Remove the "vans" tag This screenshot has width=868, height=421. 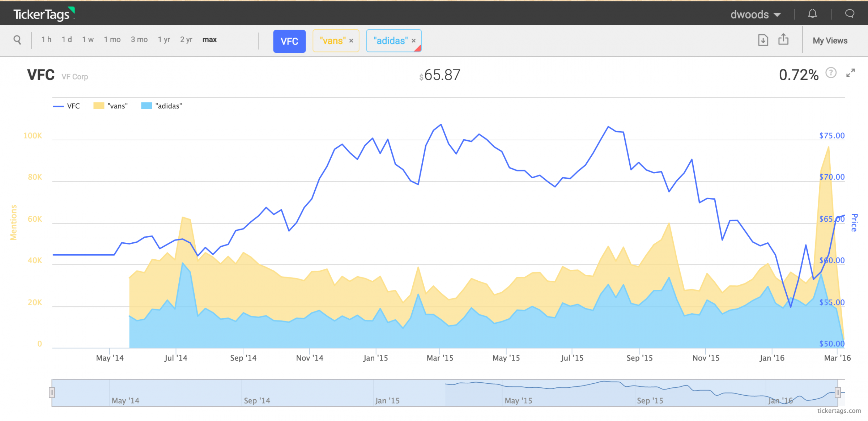point(351,41)
